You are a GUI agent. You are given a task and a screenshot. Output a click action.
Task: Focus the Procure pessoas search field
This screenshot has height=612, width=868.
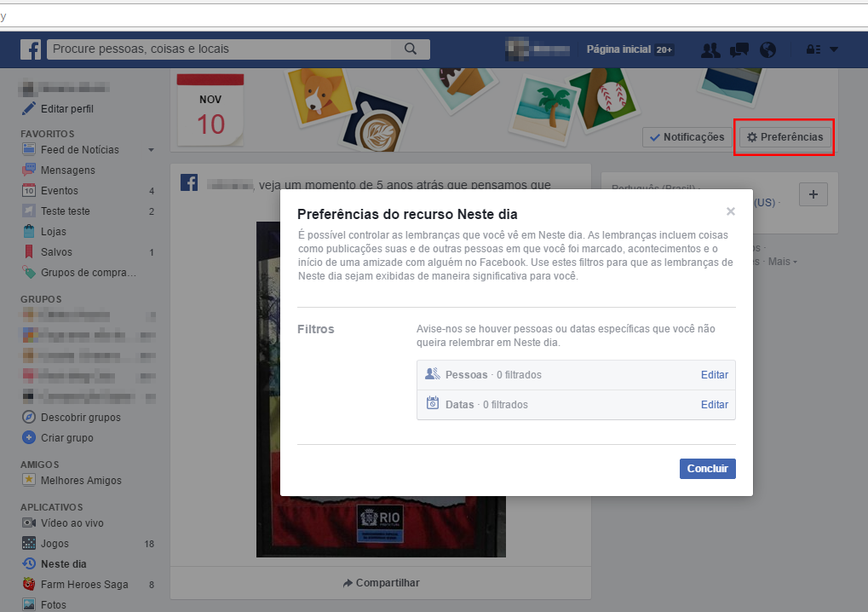pyautogui.click(x=221, y=49)
